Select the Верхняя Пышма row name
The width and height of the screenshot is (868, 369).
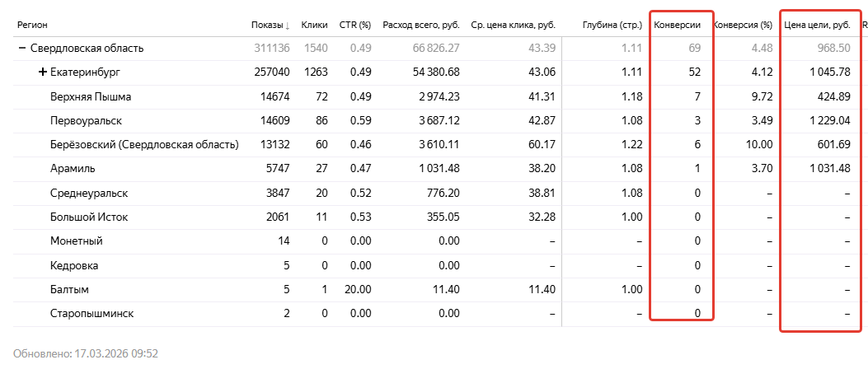91,96
